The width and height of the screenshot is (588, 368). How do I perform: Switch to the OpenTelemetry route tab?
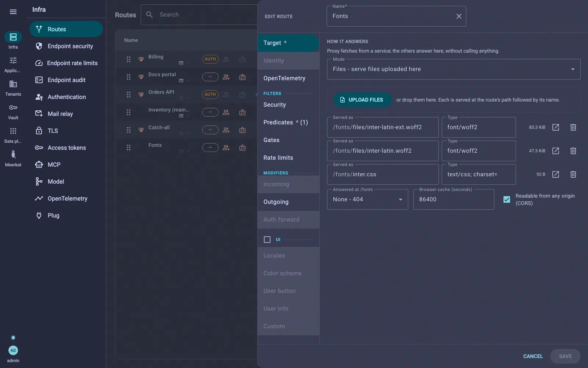(288, 78)
